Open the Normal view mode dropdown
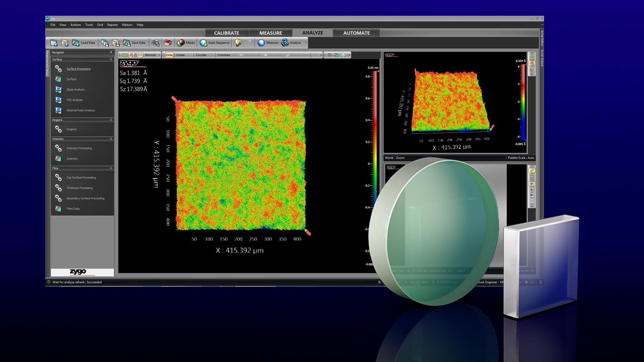644x362 pixels. tap(159, 55)
